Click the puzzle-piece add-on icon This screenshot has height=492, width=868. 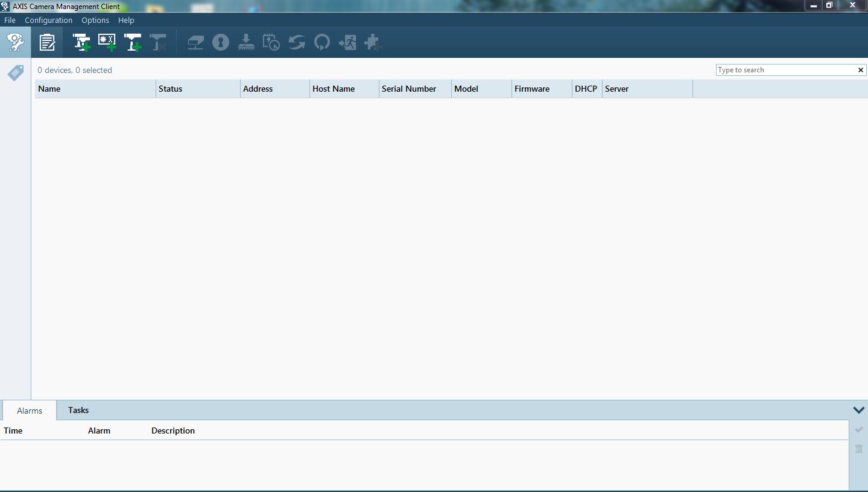coord(373,42)
